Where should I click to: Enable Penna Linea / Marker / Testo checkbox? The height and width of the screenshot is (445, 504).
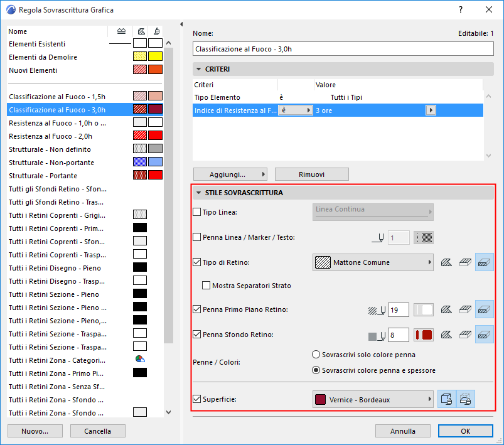196,237
